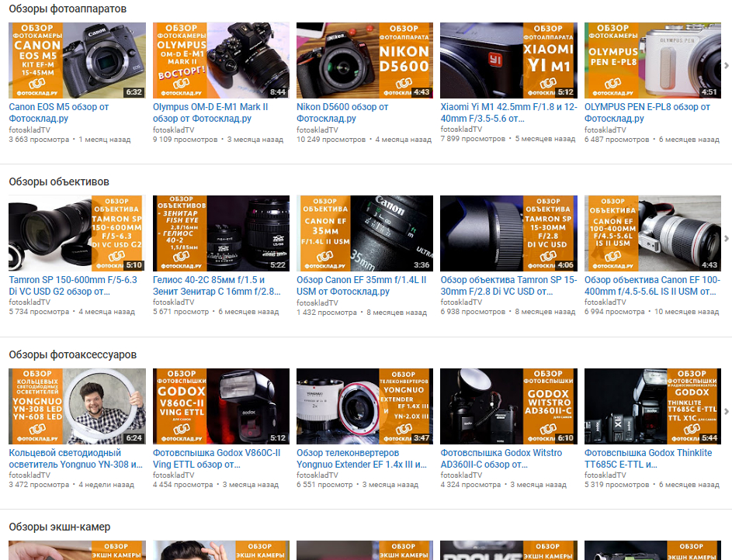
Task: Open the Yongnuo ring light video thumbnail
Action: tap(76, 406)
